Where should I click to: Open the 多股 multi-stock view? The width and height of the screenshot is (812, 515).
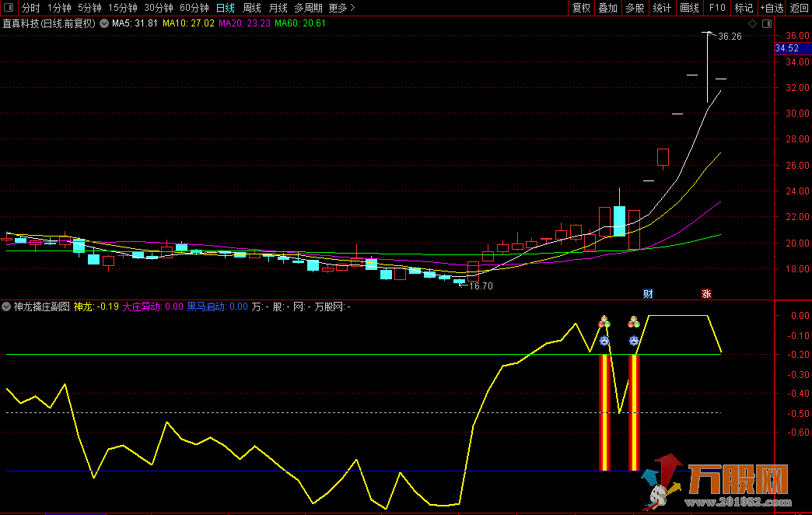coord(635,8)
